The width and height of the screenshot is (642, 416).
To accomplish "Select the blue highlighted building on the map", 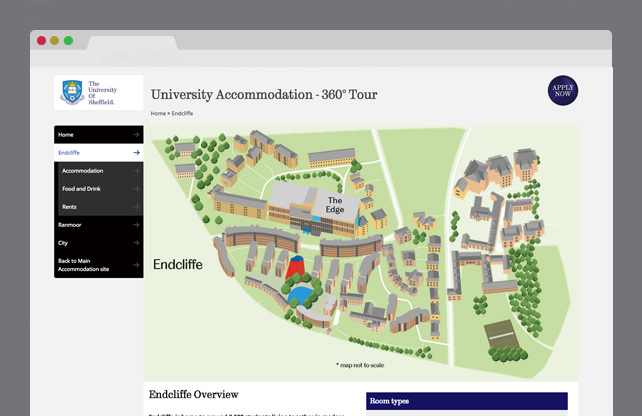I will 297,294.
